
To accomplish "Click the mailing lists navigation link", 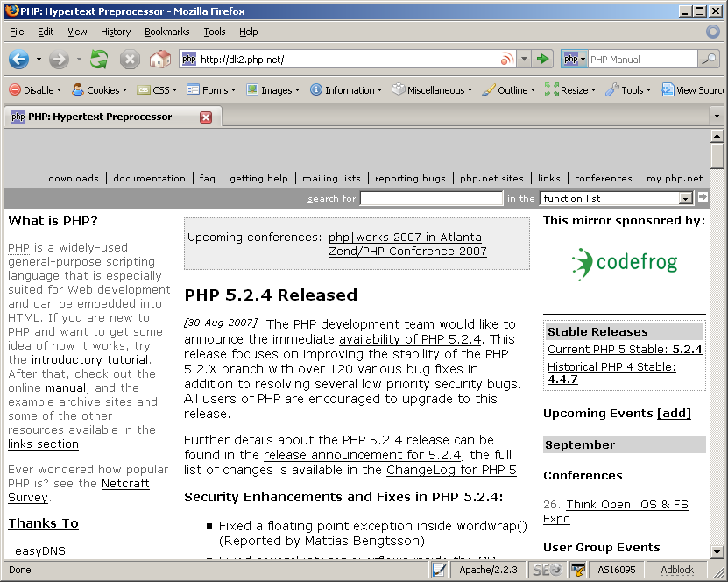I will [x=331, y=178].
